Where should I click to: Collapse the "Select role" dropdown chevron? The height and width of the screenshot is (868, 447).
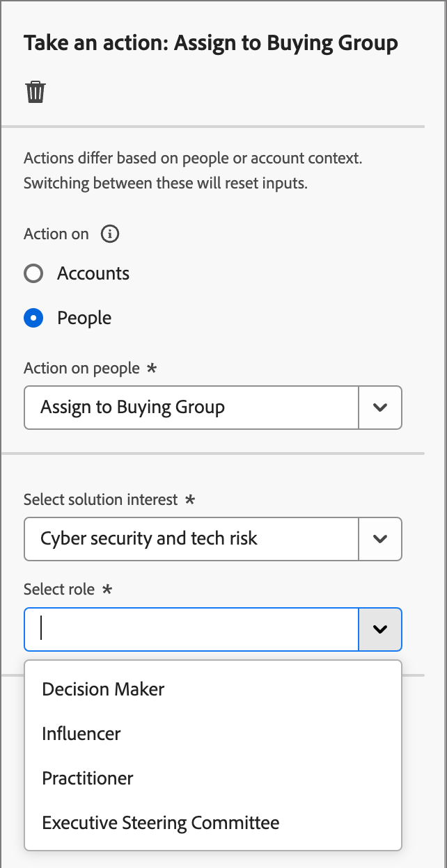(380, 629)
